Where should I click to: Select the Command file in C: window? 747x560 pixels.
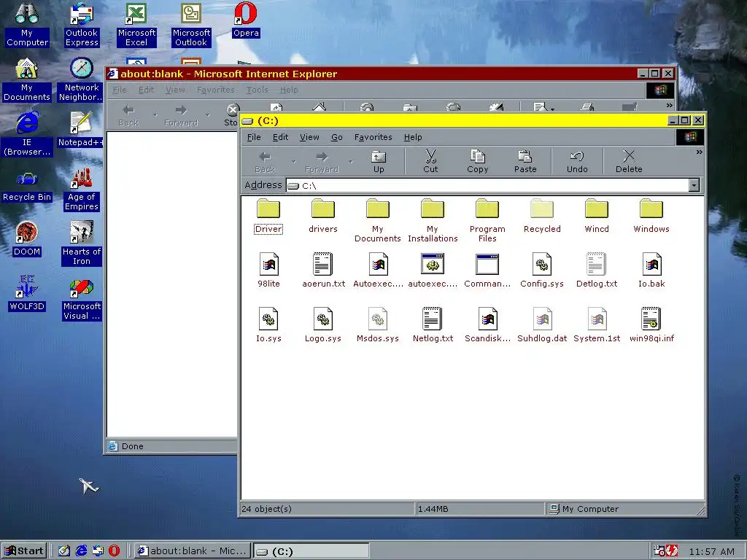[487, 271]
